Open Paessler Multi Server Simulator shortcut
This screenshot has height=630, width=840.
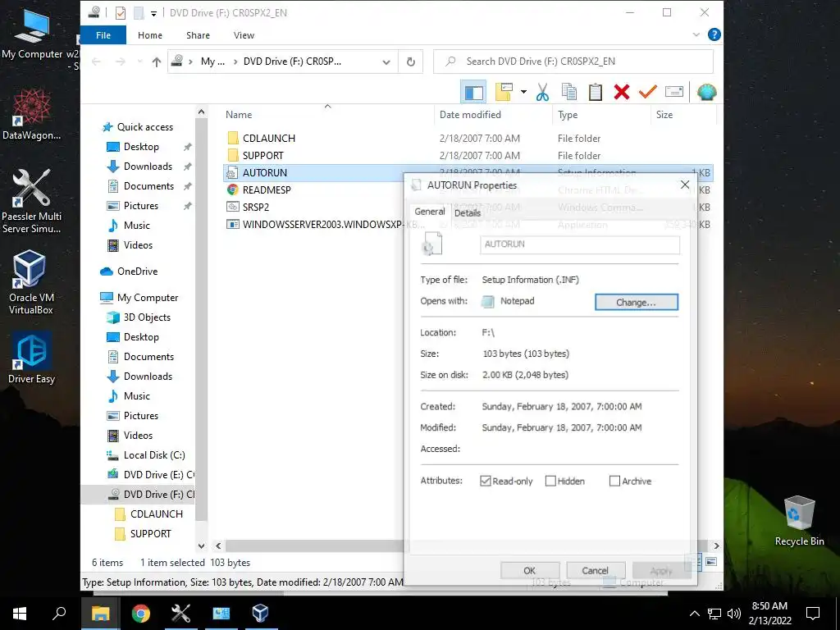tap(31, 201)
